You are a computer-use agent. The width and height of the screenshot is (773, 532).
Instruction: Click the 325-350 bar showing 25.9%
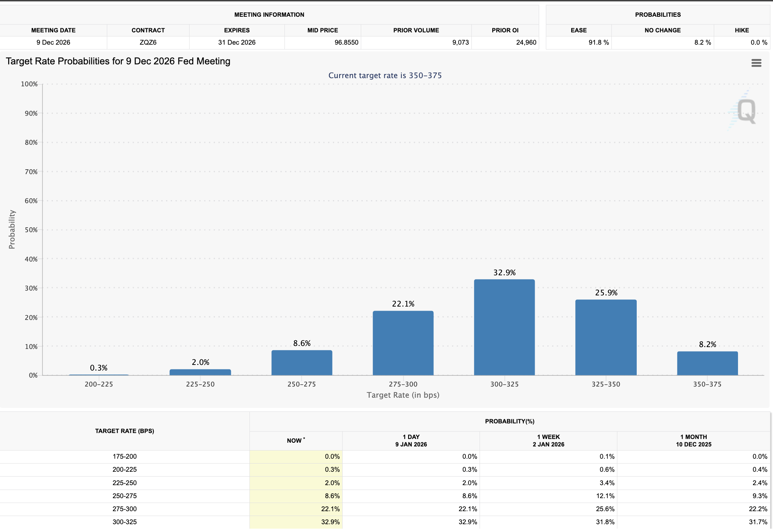(x=606, y=337)
